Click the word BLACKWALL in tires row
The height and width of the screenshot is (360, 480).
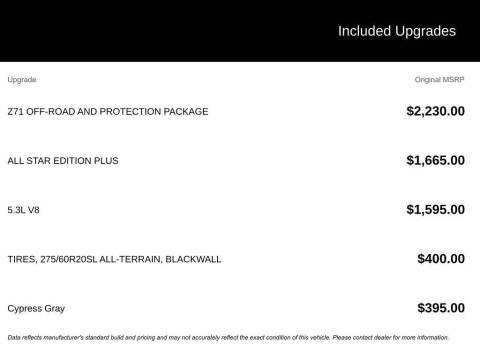tap(193, 259)
